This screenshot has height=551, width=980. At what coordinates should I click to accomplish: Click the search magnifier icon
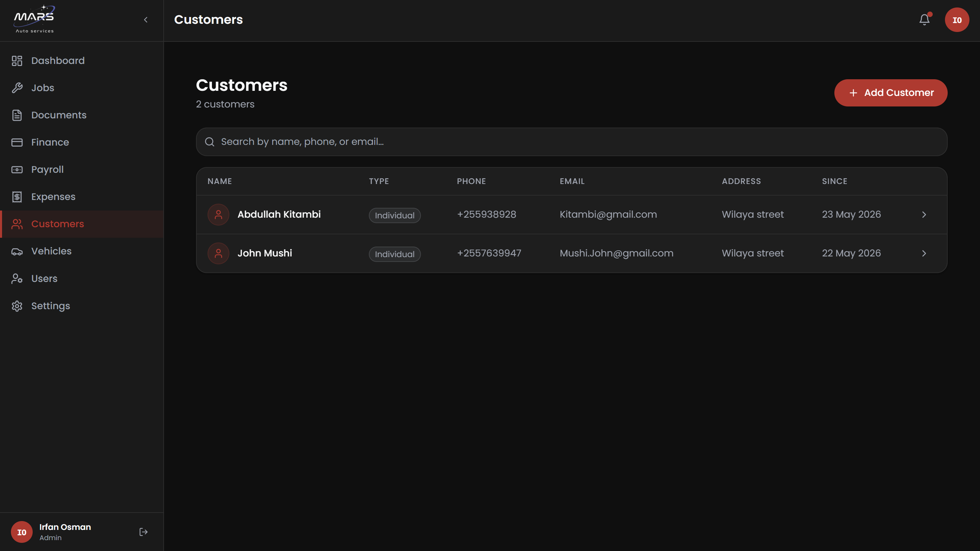click(210, 142)
